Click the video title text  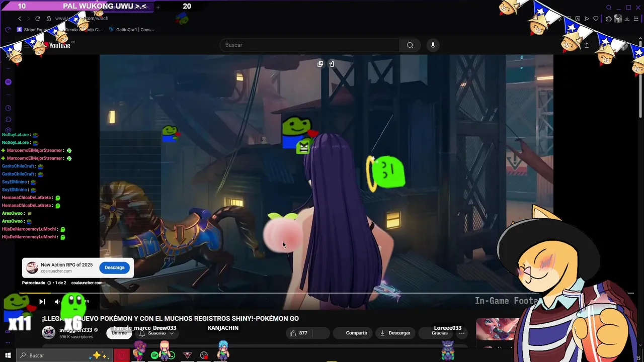click(x=170, y=318)
